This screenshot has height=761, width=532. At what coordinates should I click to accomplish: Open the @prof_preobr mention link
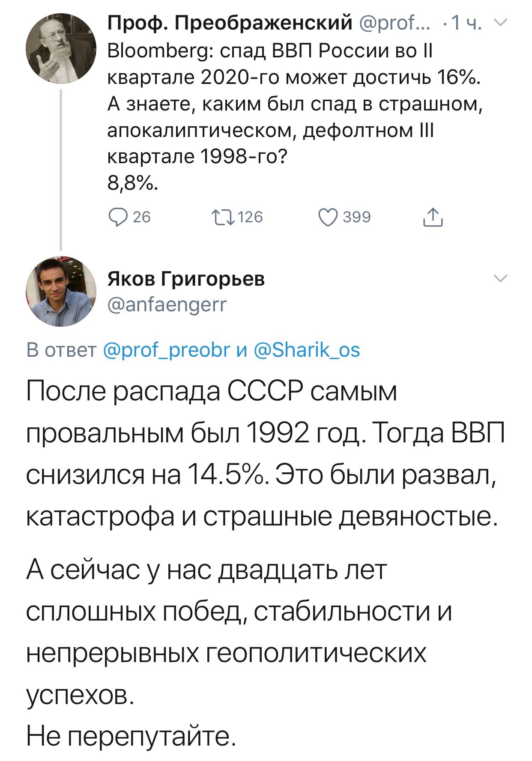167,349
